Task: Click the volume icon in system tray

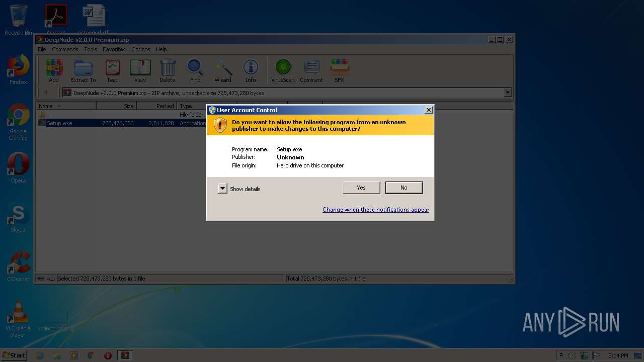Action: [572, 355]
